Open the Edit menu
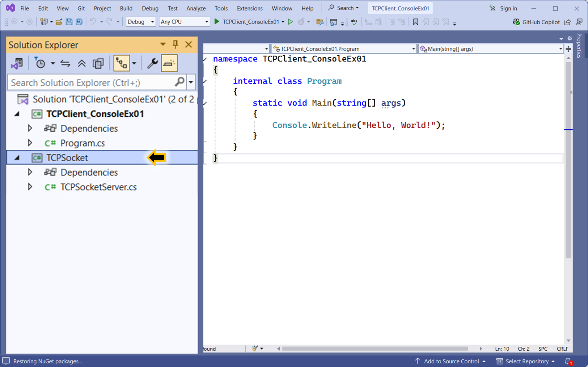The width and height of the screenshot is (588, 367). pos(43,8)
